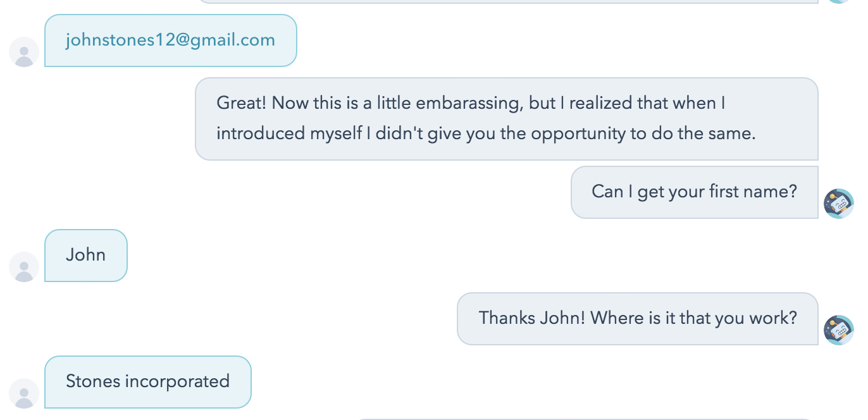Click bot avatar beside "Where is it that you work?"
This screenshot has height=420, width=868.
coord(838,330)
